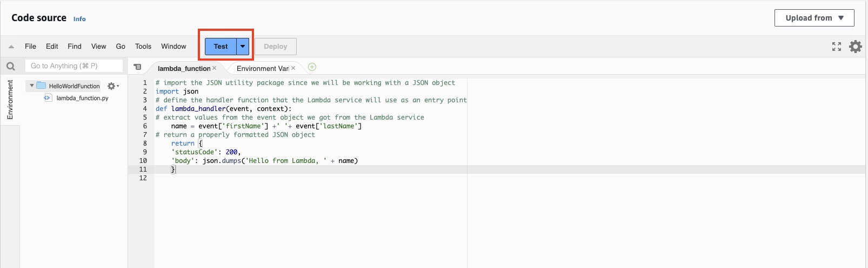This screenshot has height=268, width=868.
Task: Click the search magnifier icon
Action: pyautogui.click(x=10, y=67)
